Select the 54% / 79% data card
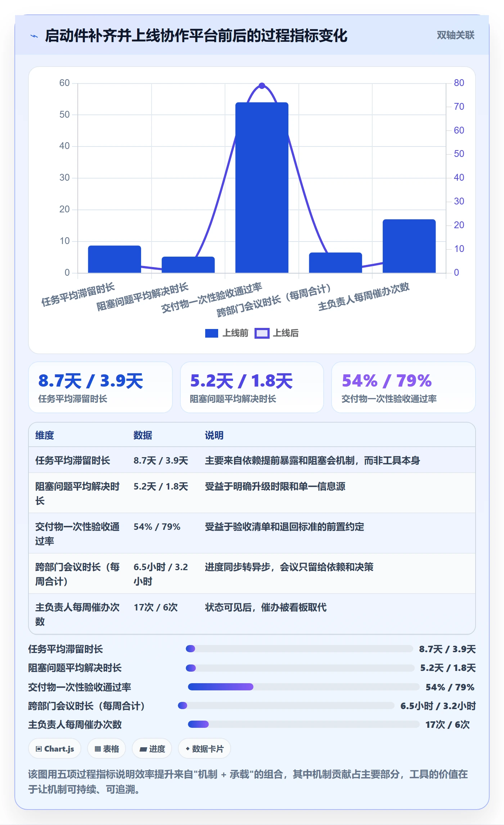504x825 pixels. click(404, 387)
